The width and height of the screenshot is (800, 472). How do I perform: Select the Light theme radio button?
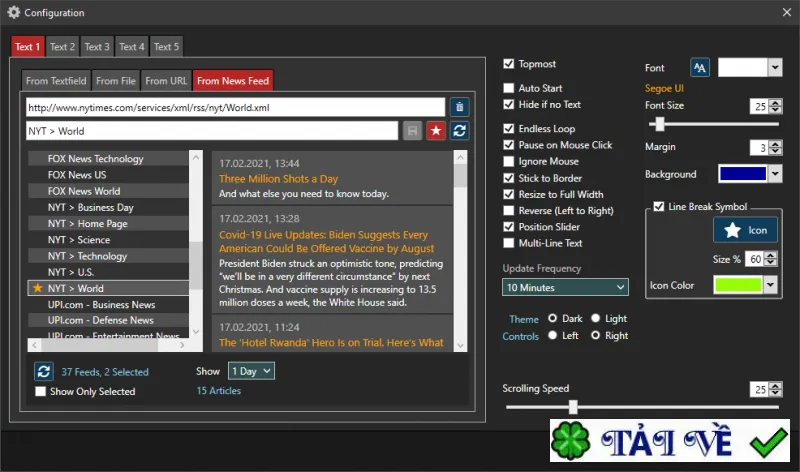pos(595,318)
